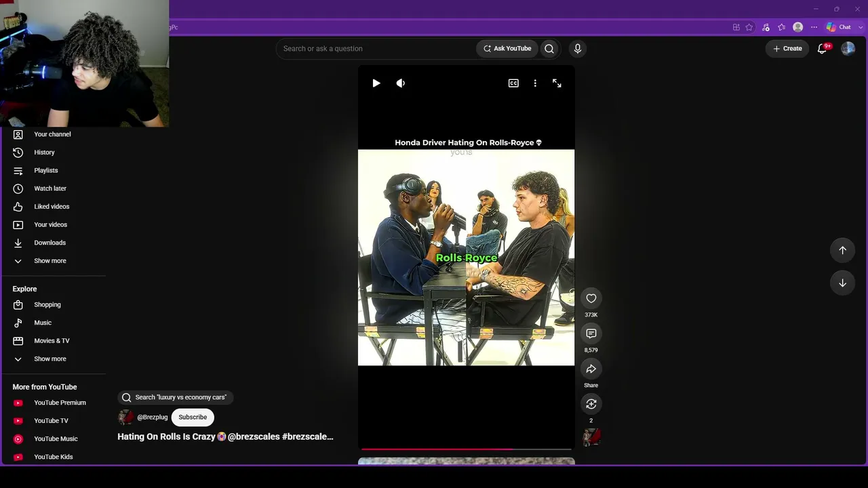Open the Short's three-dot more options menu

tap(535, 83)
